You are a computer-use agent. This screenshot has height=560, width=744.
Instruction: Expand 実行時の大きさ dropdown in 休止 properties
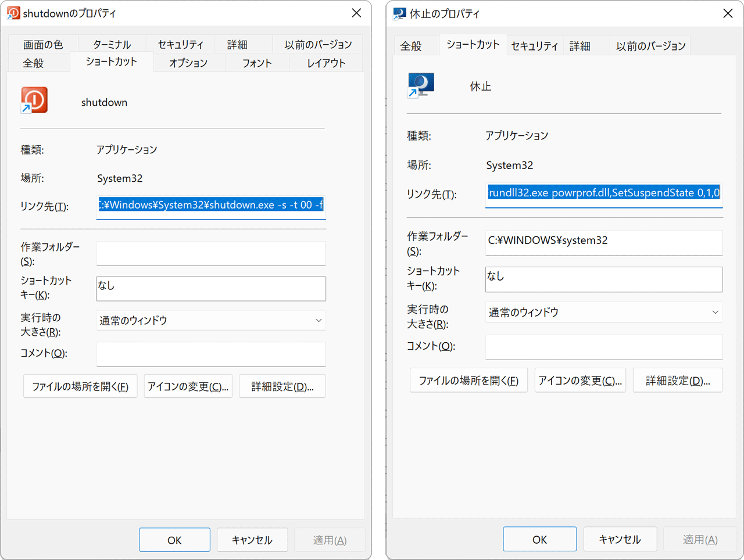(x=604, y=312)
